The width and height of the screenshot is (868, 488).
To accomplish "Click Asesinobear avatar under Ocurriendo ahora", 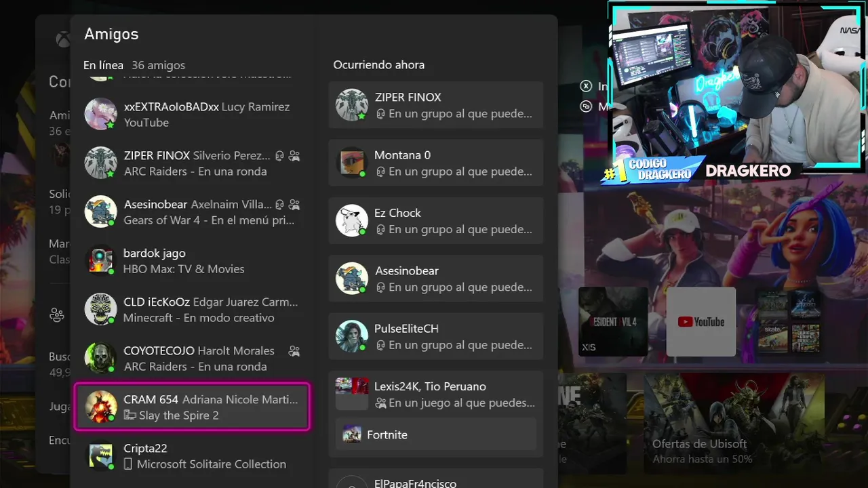I will coord(352,279).
